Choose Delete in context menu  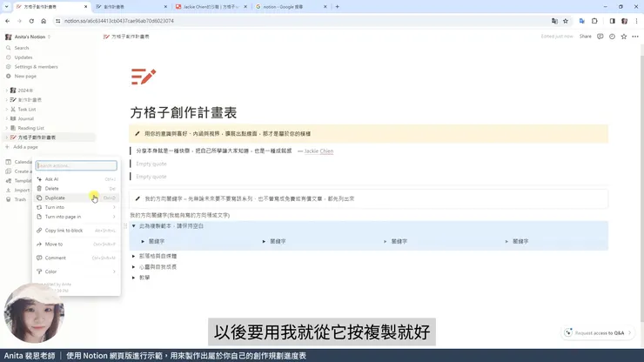point(76,189)
